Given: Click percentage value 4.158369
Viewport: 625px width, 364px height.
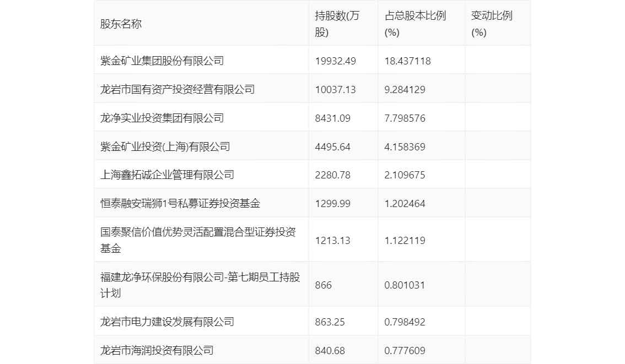Looking at the screenshot, I should tap(405, 147).
